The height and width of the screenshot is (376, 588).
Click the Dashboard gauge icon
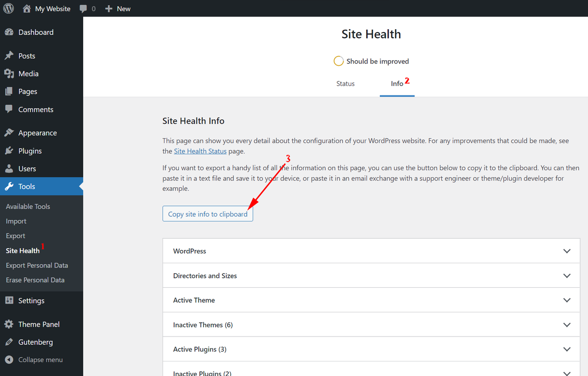(9, 32)
